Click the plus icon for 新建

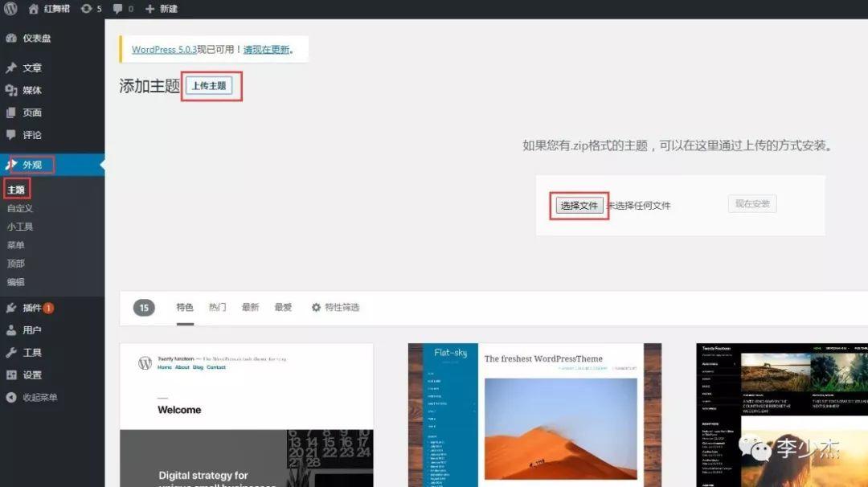[x=149, y=9]
